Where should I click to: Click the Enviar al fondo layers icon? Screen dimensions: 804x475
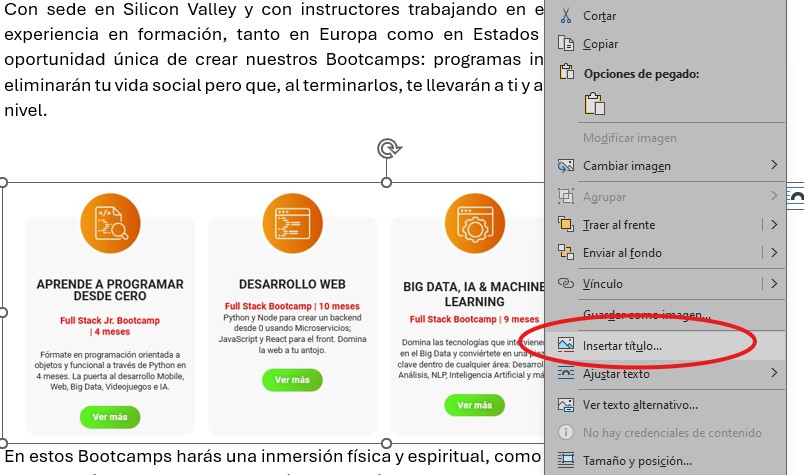(566, 252)
